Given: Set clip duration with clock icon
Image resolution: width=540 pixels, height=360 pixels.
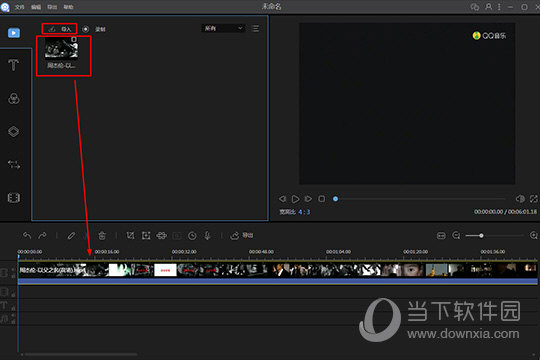Looking at the screenshot, I should click(x=192, y=236).
